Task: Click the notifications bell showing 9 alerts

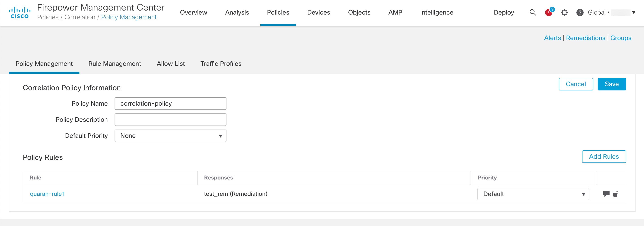Action: (548, 12)
